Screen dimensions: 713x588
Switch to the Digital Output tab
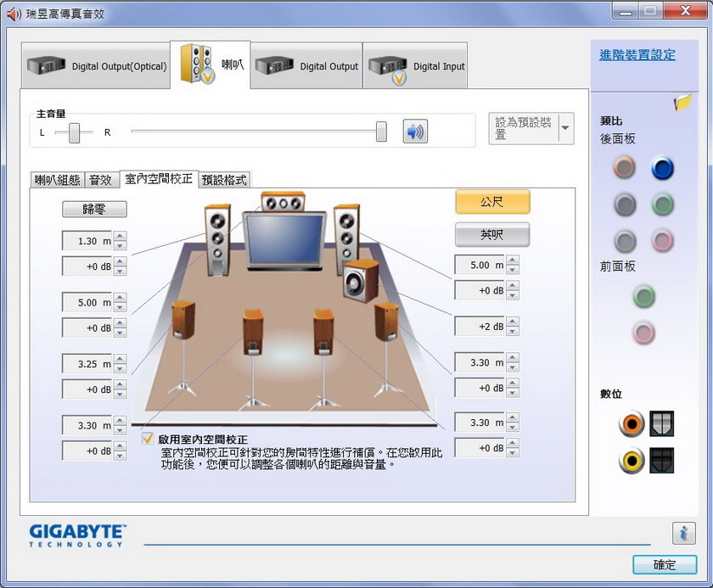[x=306, y=66]
